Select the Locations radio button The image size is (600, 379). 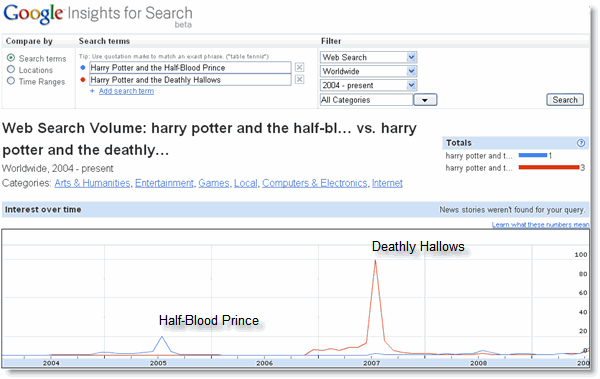point(11,69)
